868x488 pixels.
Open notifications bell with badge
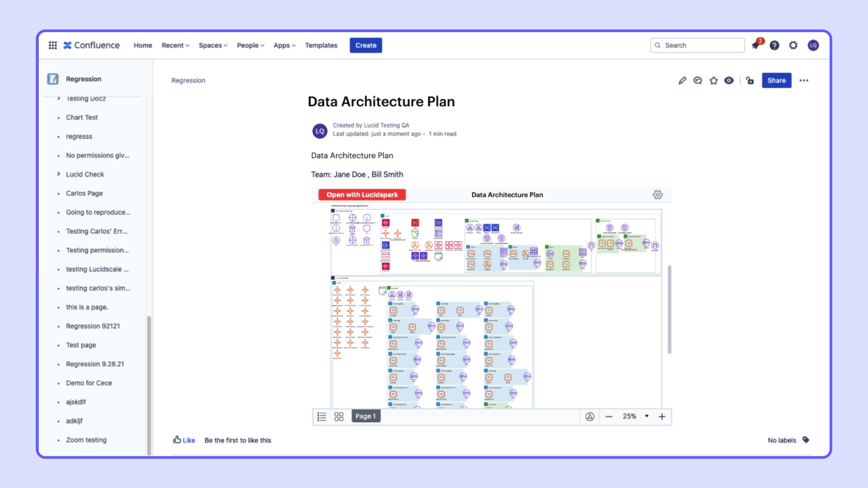click(756, 45)
